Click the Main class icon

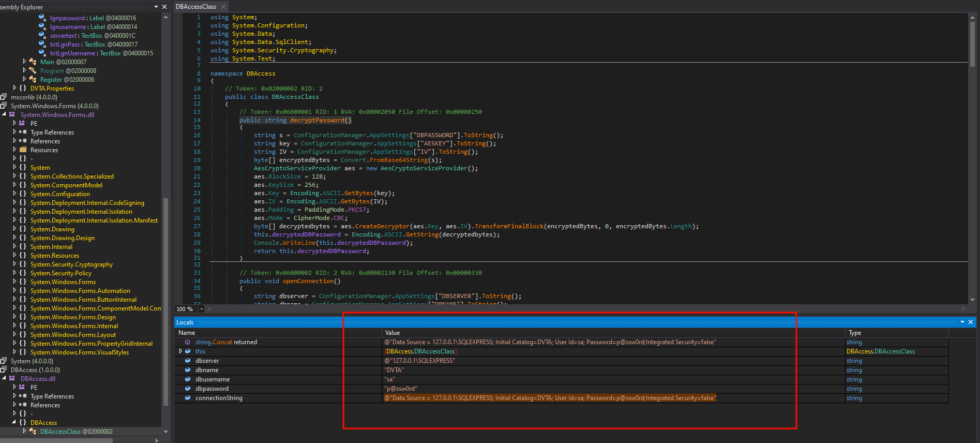pos(33,62)
